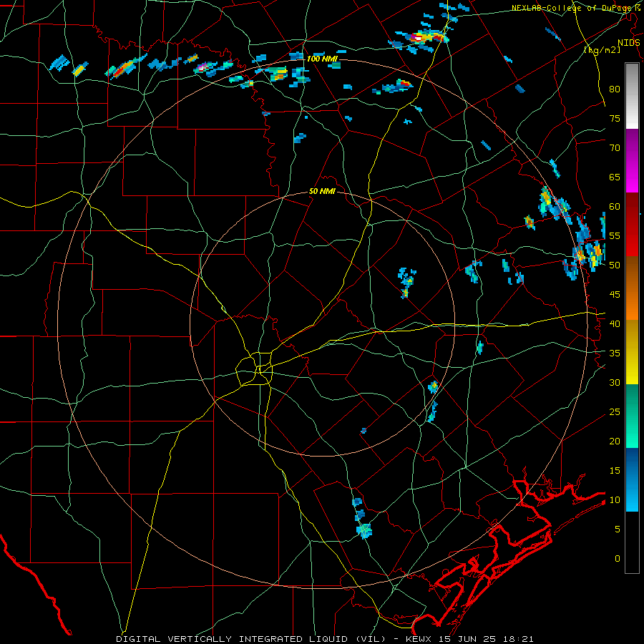Viewport: 644px width, 644px height.
Task: Click the "NEXLAB-College of DuPage" header text
Action: (x=572, y=8)
